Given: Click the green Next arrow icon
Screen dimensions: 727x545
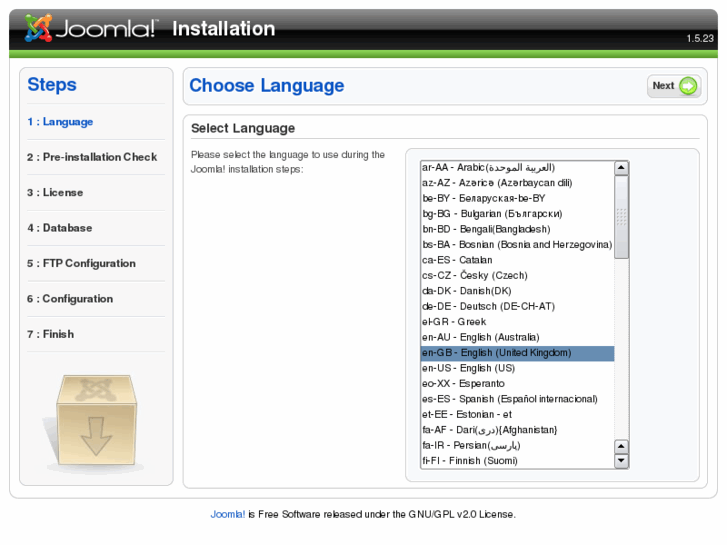Looking at the screenshot, I should point(688,86).
